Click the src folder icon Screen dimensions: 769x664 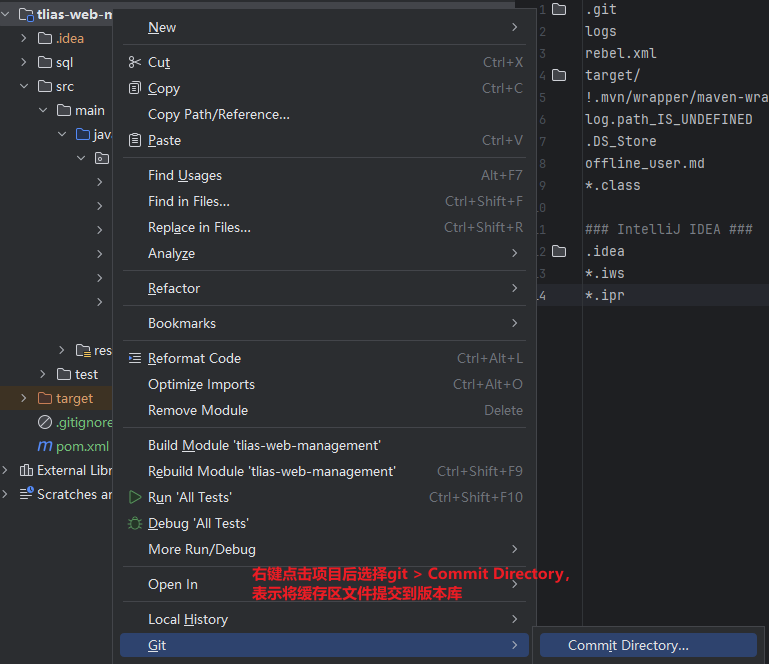click(x=45, y=86)
